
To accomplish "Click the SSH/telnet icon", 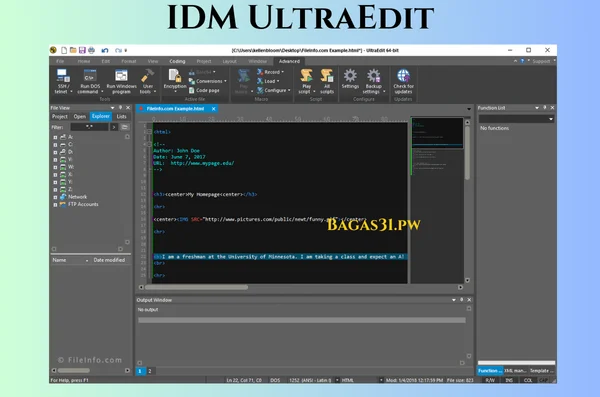I will pos(62,76).
